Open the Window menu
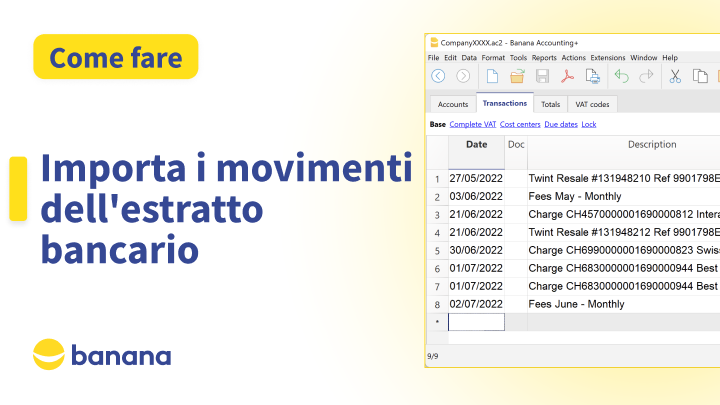Image resolution: width=720 pixels, height=405 pixels. click(x=644, y=57)
